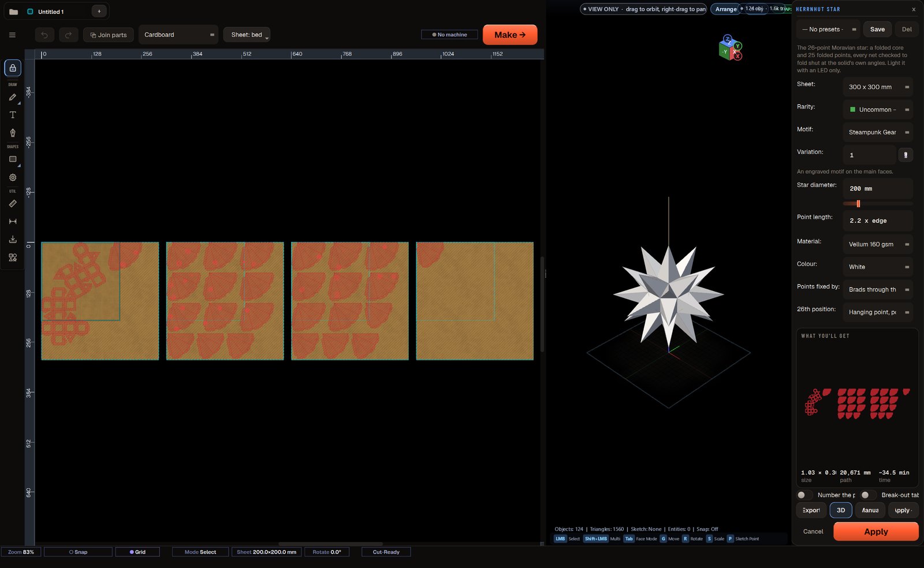Click the import/download tray icon

13,240
